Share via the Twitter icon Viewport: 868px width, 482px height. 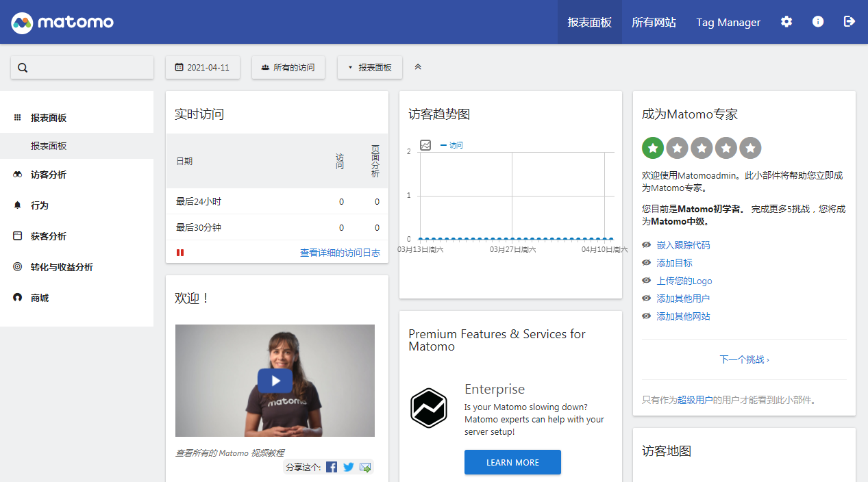349,467
